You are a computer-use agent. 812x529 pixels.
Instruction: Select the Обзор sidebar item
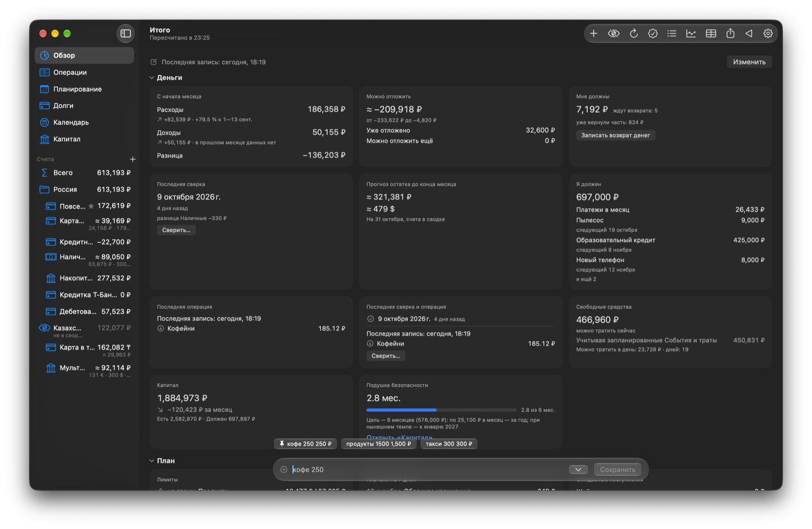(x=84, y=55)
